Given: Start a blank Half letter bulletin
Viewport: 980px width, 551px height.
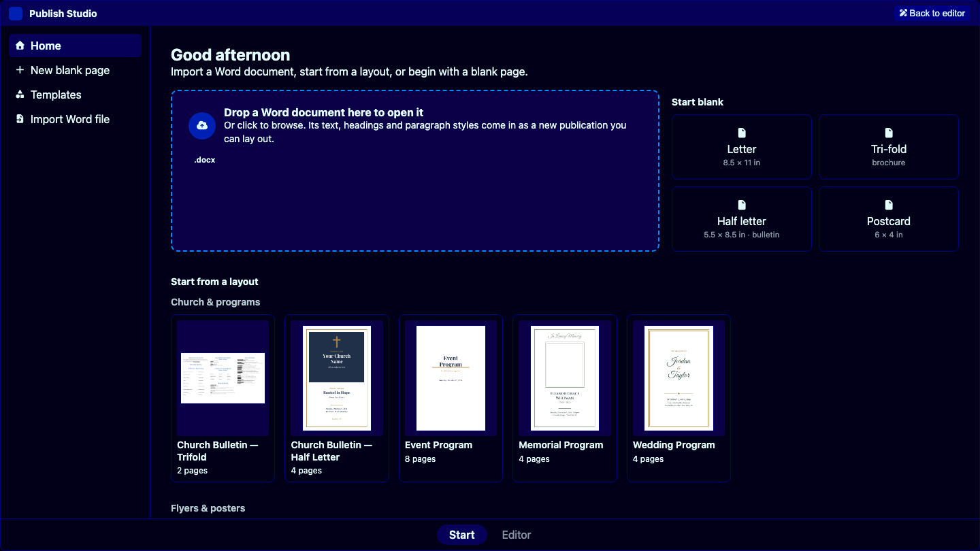Looking at the screenshot, I should click(742, 219).
